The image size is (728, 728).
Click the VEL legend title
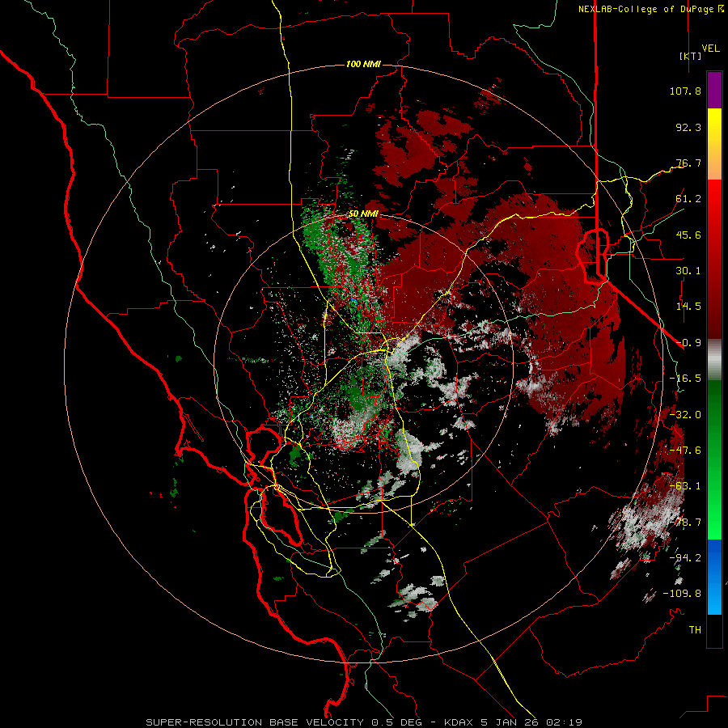(x=711, y=49)
